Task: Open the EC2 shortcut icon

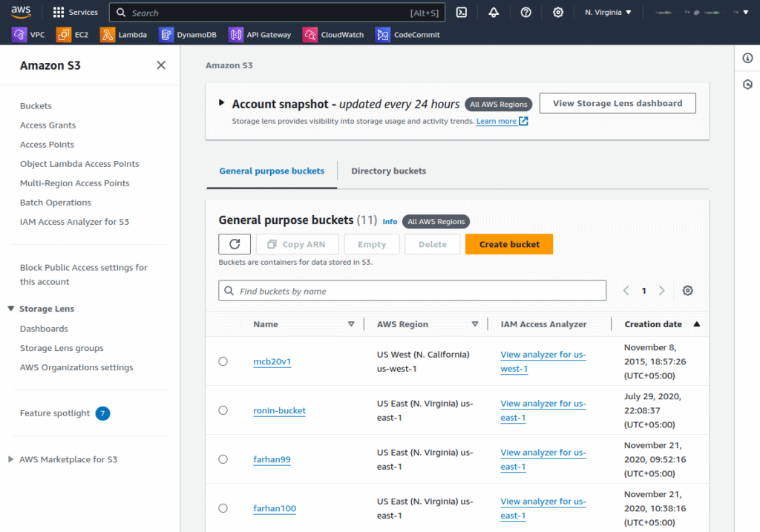Action: pyautogui.click(x=64, y=35)
